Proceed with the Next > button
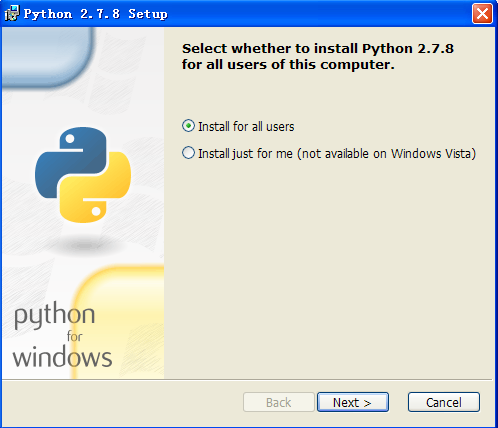498x428 pixels. [x=353, y=402]
